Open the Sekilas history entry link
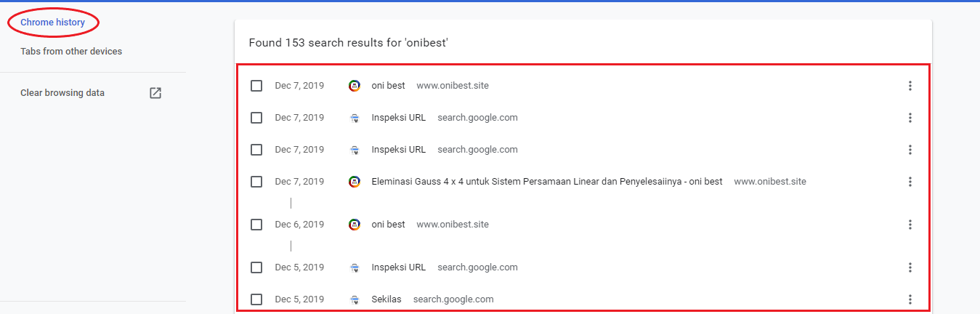 [386, 299]
